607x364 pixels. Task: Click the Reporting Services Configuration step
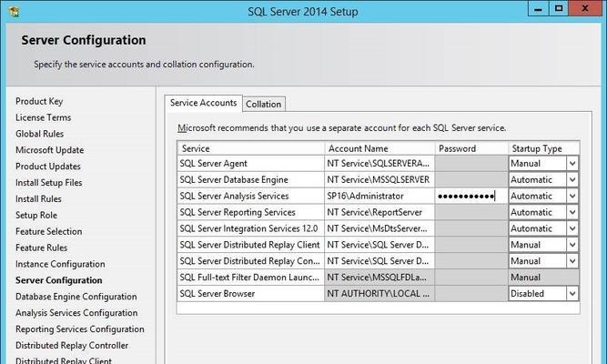pos(80,329)
